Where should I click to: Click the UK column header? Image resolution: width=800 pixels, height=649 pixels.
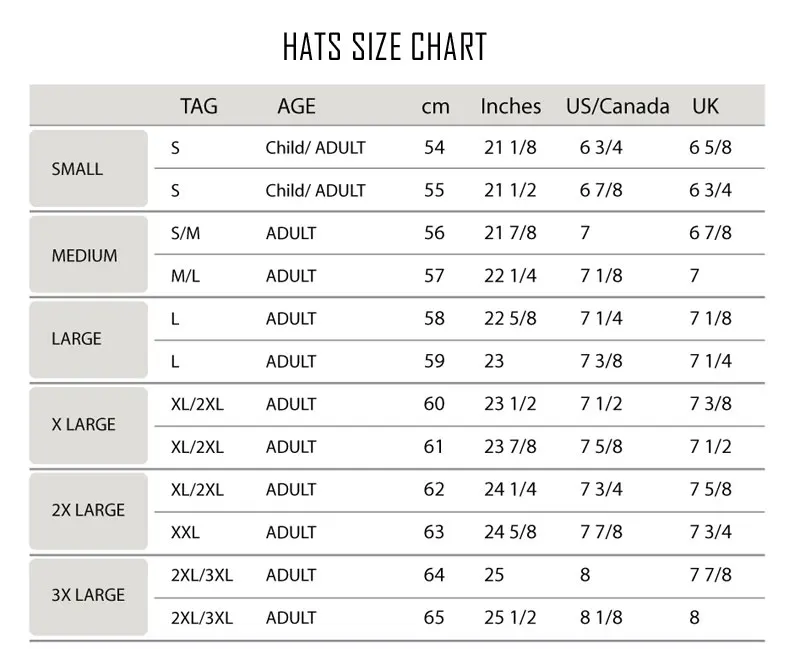[x=705, y=106]
